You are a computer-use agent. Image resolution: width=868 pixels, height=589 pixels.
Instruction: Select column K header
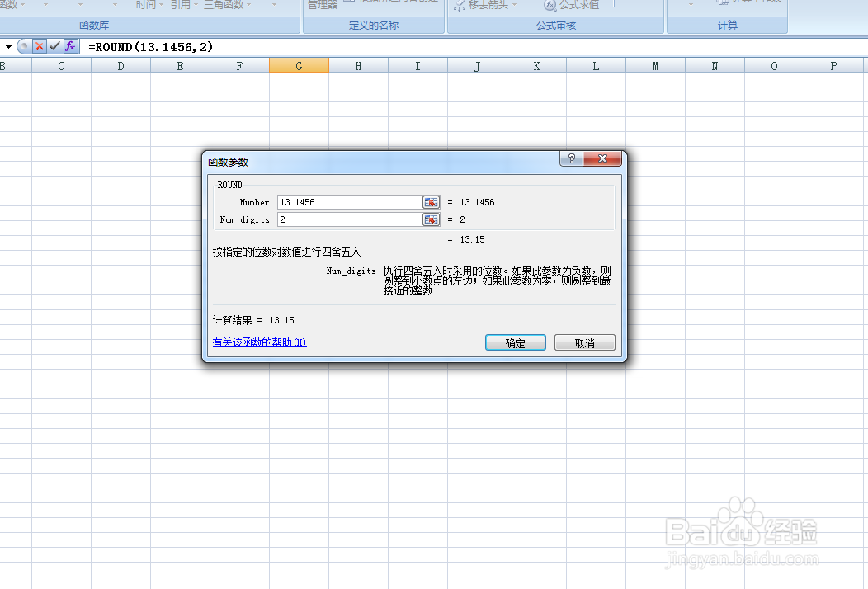pyautogui.click(x=536, y=66)
